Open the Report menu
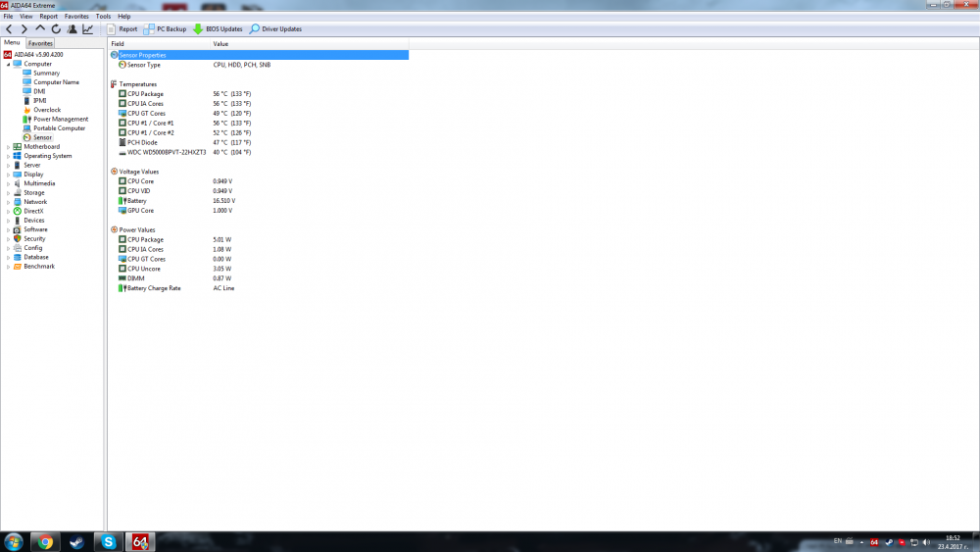The height and width of the screenshot is (552, 980). coord(48,17)
